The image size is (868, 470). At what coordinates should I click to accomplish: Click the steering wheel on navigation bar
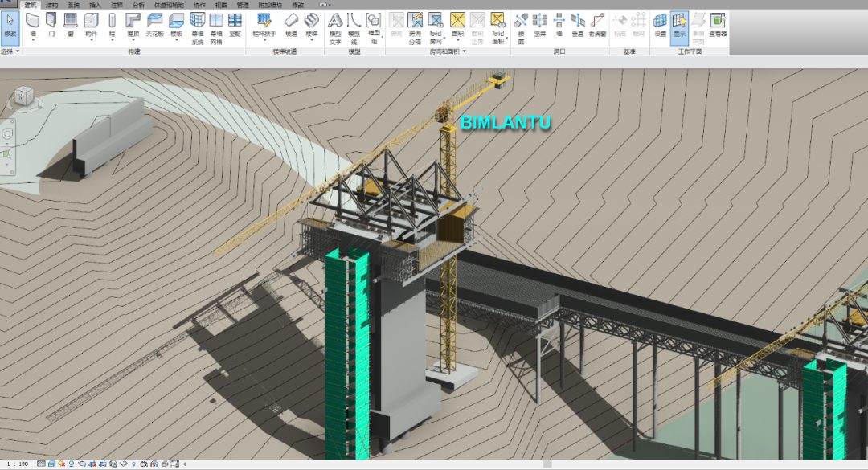click(8, 134)
